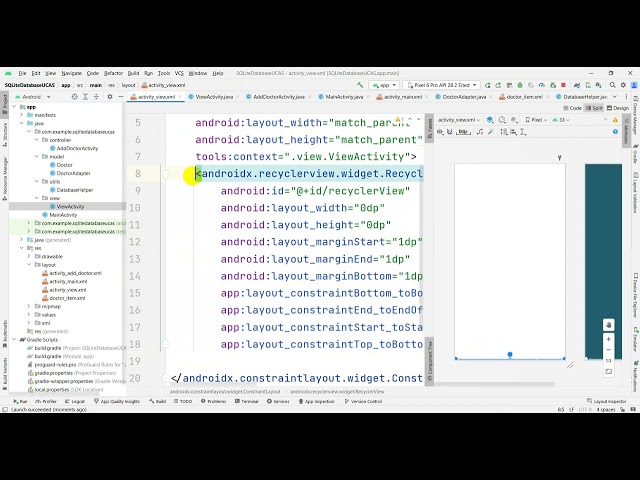Switch editor to Code view mode
This screenshot has height=480, width=640.
pos(572,108)
